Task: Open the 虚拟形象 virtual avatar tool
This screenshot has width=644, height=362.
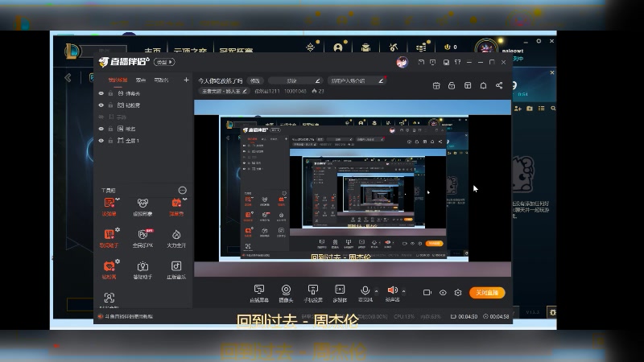Action: pos(142,207)
